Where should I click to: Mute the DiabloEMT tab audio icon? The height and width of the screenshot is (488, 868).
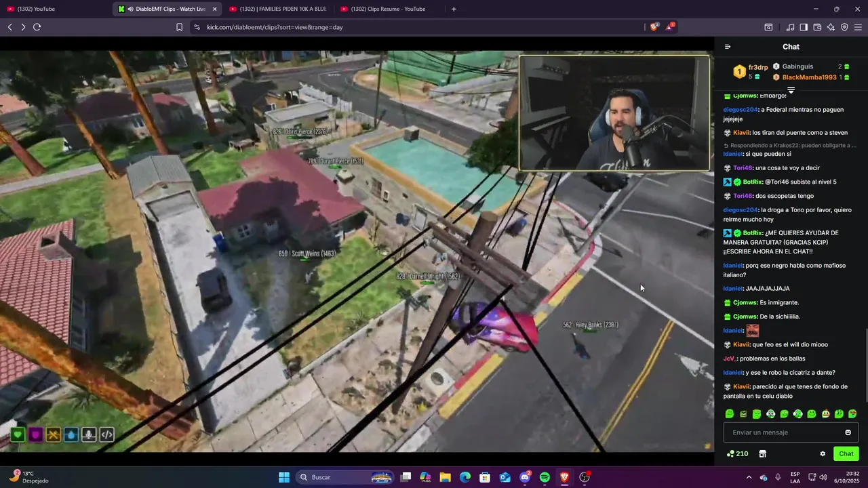pyautogui.click(x=130, y=9)
